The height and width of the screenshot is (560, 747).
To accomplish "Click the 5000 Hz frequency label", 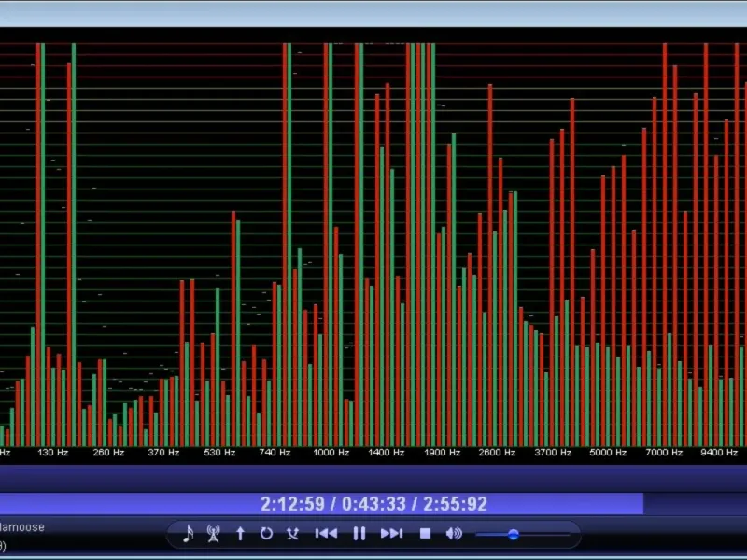I will tap(608, 453).
